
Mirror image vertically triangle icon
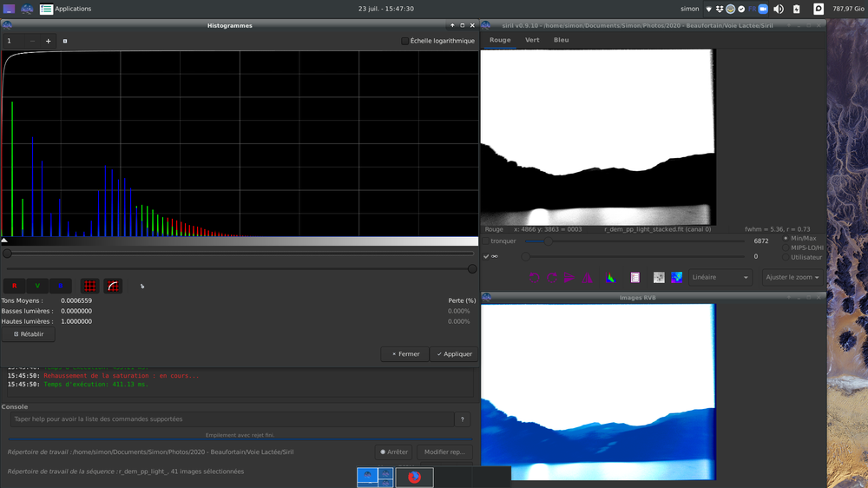(587, 278)
